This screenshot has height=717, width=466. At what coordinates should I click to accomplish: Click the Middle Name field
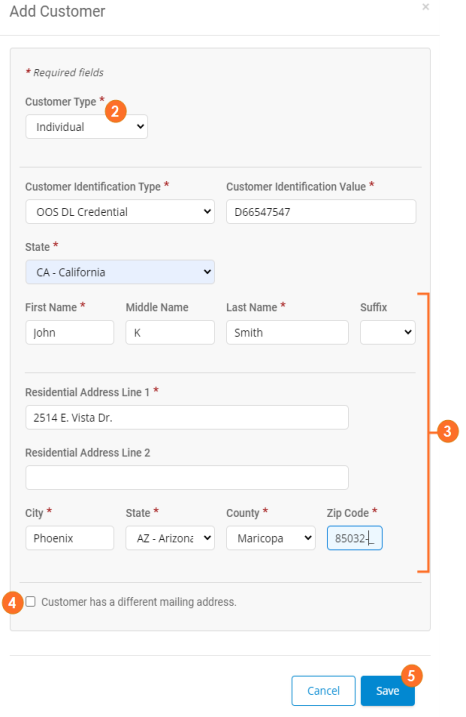pyautogui.click(x=170, y=332)
